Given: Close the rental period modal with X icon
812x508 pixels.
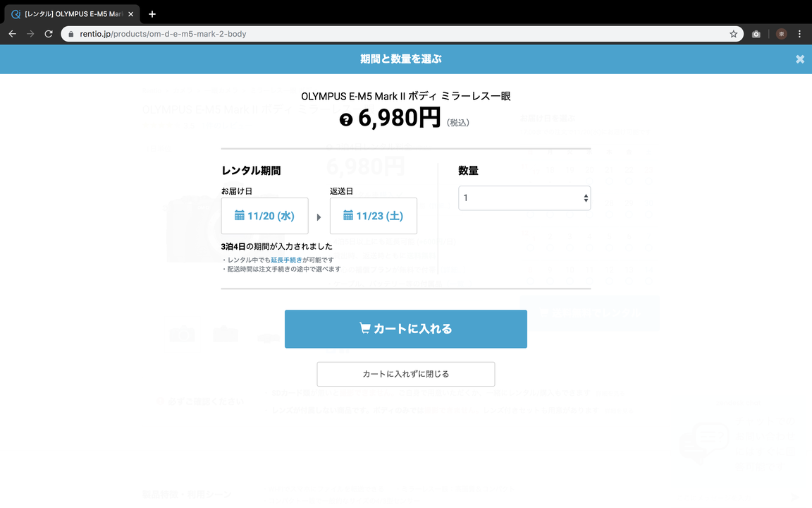Looking at the screenshot, I should pos(799,59).
